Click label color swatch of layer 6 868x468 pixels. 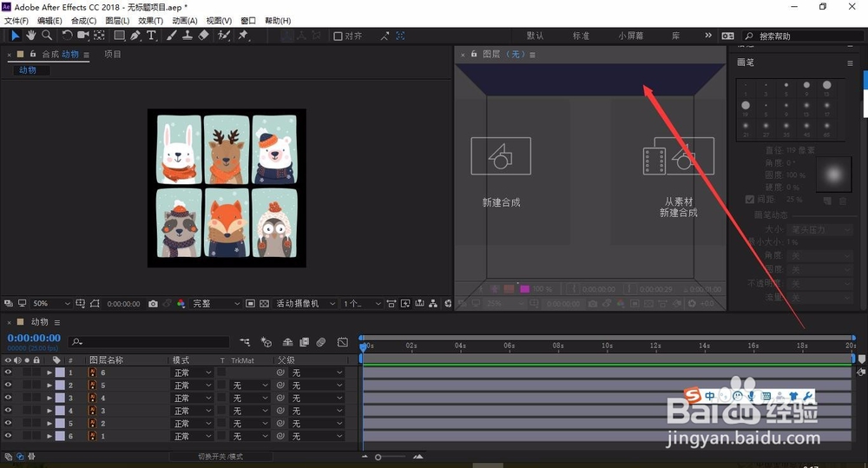(60, 372)
